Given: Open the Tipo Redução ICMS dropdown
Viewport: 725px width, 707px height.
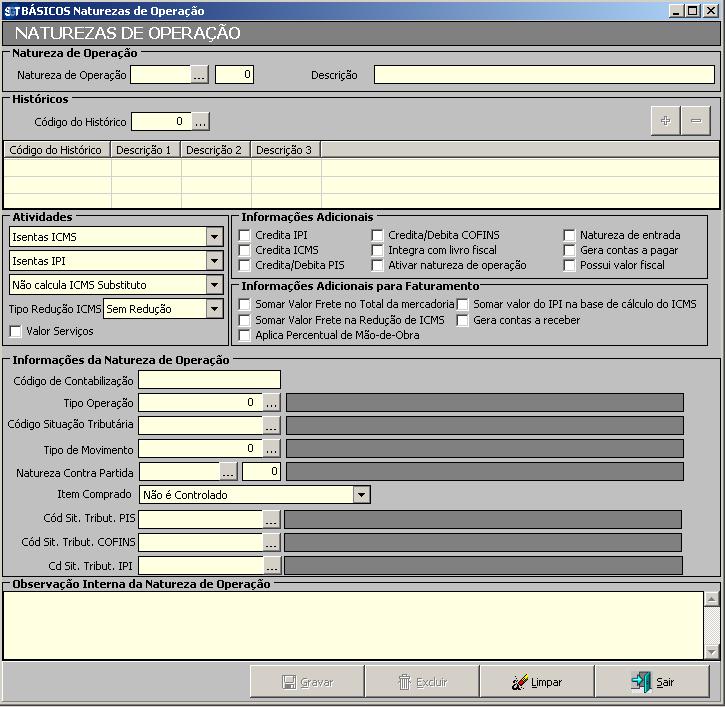Looking at the screenshot, I should pos(214,309).
